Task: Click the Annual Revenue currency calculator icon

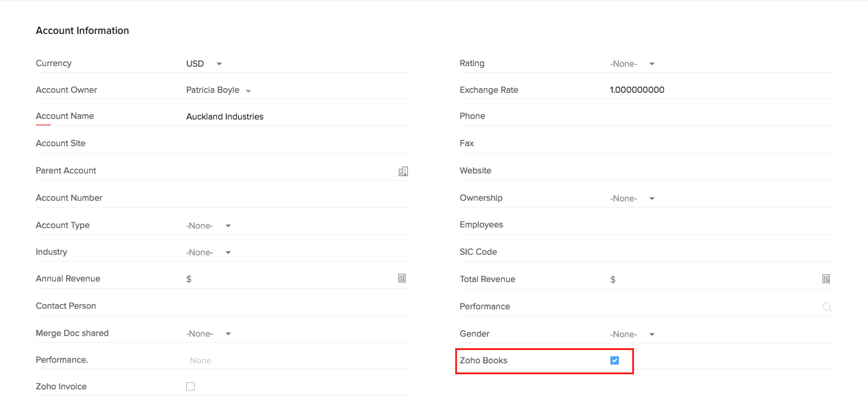Action: 402,278
